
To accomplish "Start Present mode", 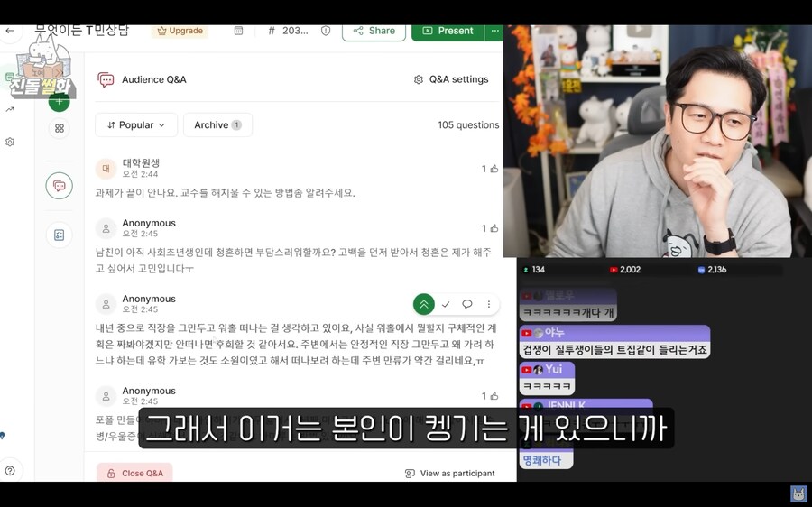I will pyautogui.click(x=448, y=31).
